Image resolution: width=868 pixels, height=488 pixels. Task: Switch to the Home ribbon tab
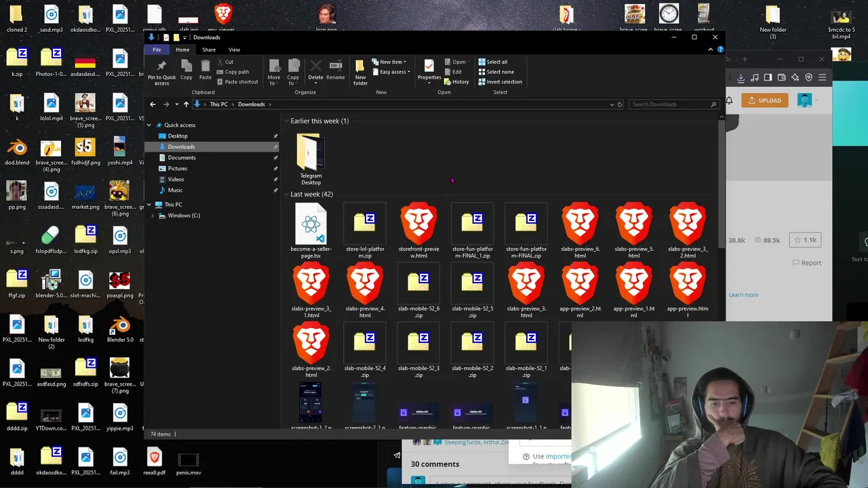(x=182, y=49)
